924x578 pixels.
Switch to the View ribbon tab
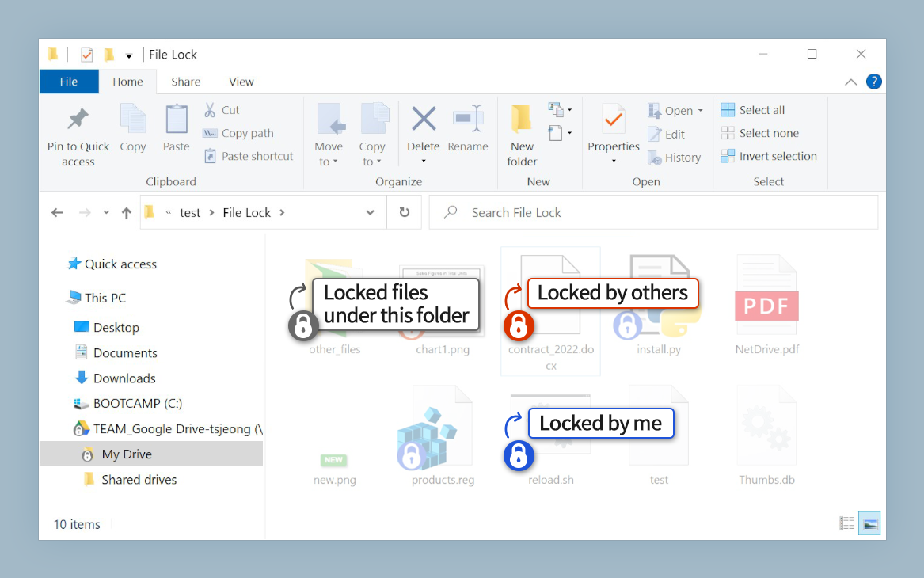241,82
